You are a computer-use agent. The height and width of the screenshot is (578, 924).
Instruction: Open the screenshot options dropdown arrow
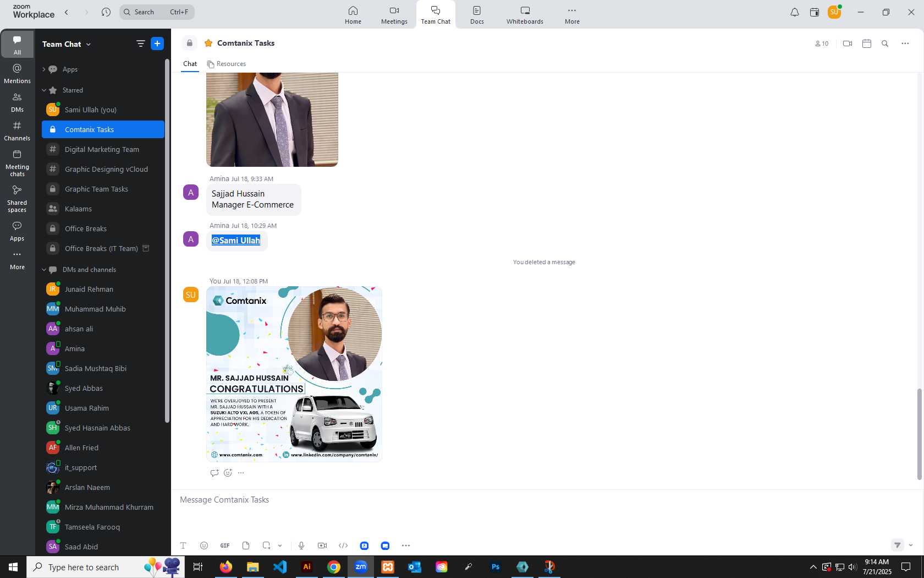[280, 546]
